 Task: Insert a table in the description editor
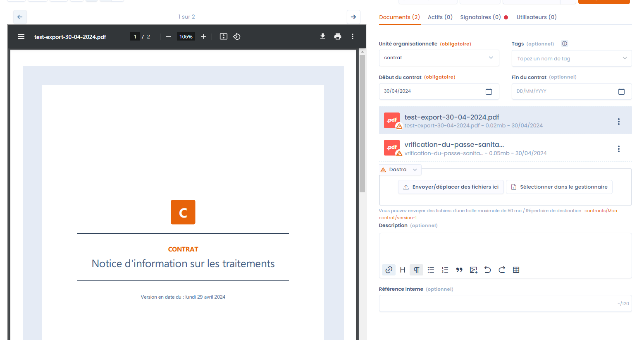(x=516, y=270)
